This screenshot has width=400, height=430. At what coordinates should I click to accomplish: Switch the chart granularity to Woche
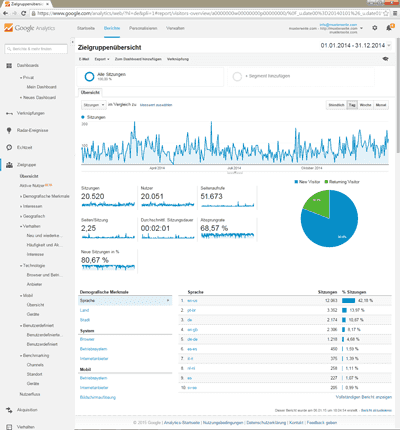click(365, 105)
